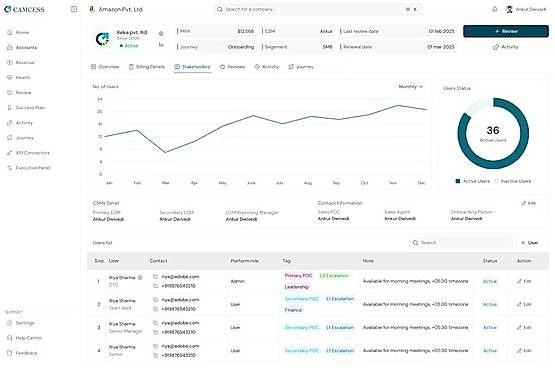555x368 pixels.
Task: Toggle Inactive Users in the chart legend
Action: 512,181
